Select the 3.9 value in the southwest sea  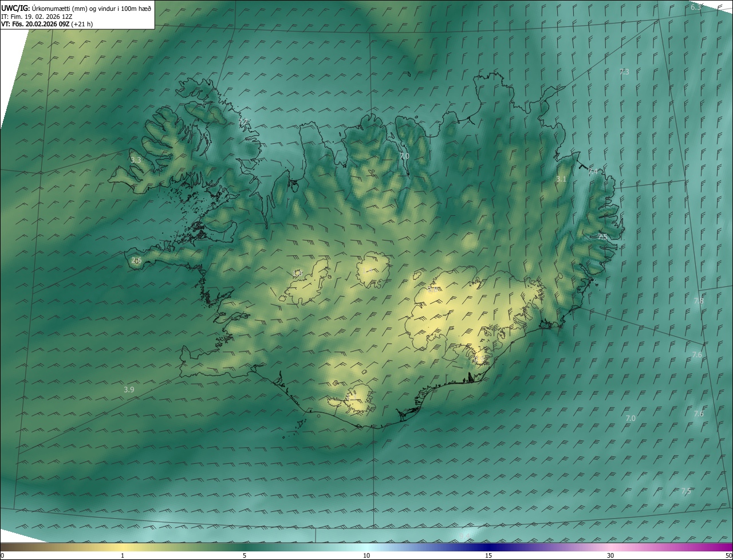(129, 389)
